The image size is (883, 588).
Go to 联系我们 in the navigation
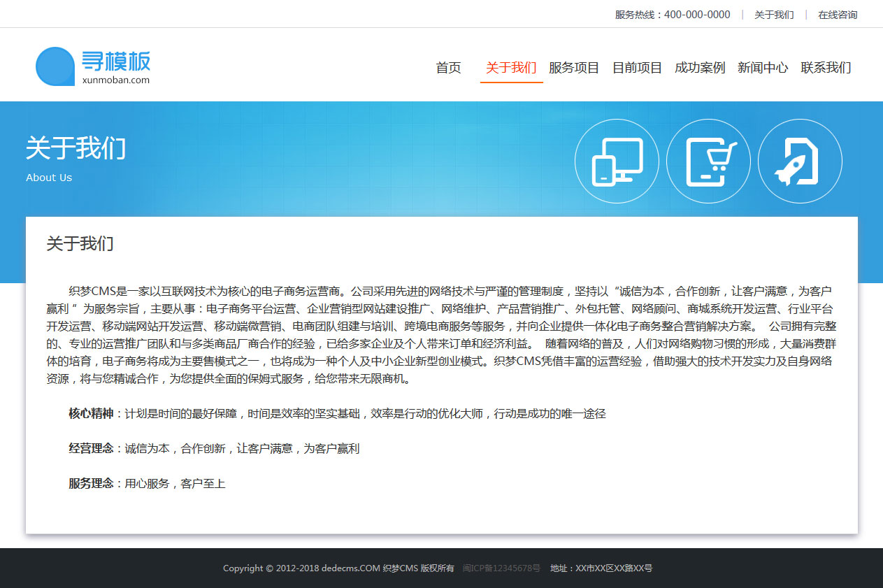pyautogui.click(x=826, y=68)
